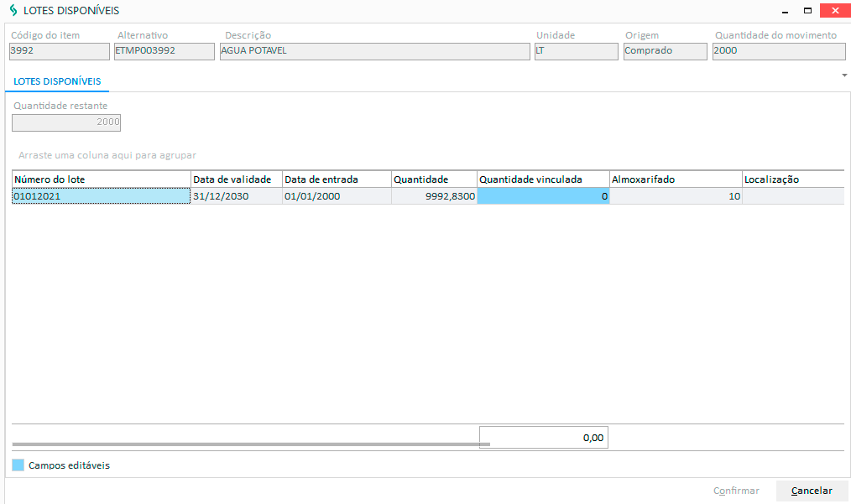The height and width of the screenshot is (504, 851).
Task: Click the horizontal scrollbar below the grid
Action: [251, 444]
